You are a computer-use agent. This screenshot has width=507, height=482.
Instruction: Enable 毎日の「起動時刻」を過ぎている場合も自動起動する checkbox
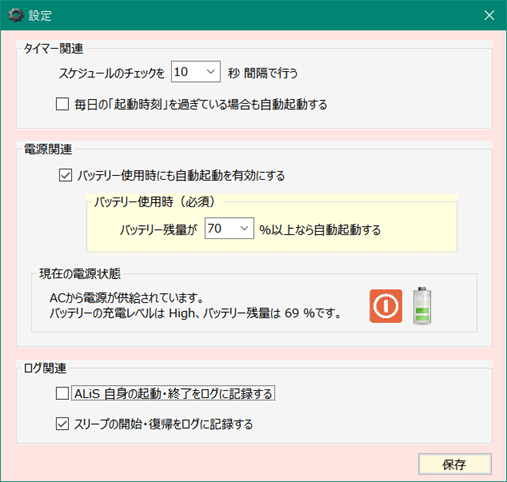click(x=62, y=104)
